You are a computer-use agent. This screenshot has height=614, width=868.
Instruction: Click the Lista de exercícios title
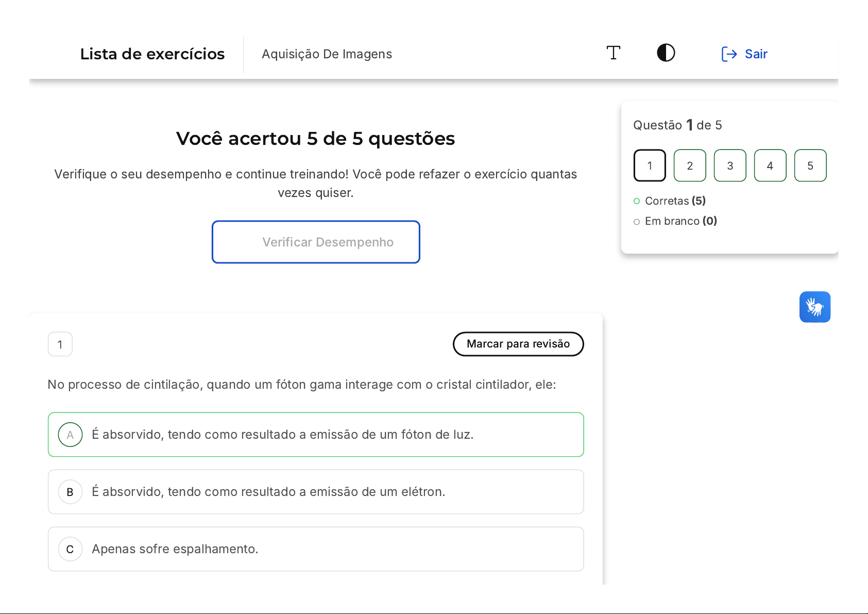tap(152, 54)
